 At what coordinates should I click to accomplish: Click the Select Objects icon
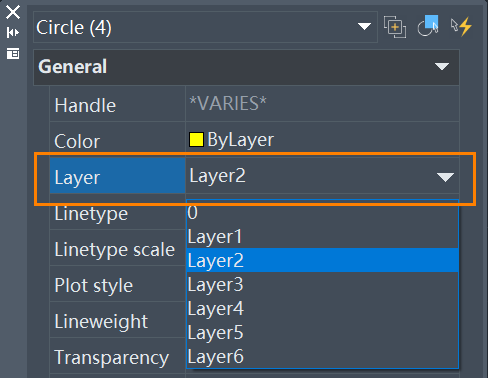428,25
